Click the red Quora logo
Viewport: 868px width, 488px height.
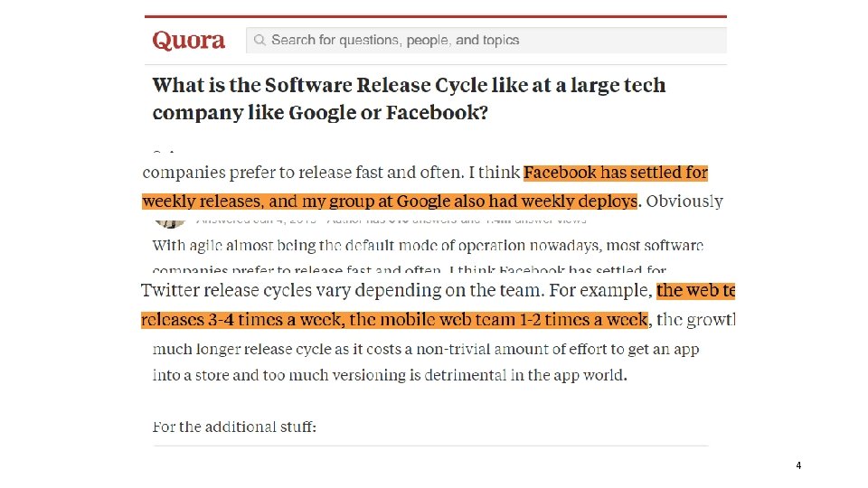[x=188, y=41]
